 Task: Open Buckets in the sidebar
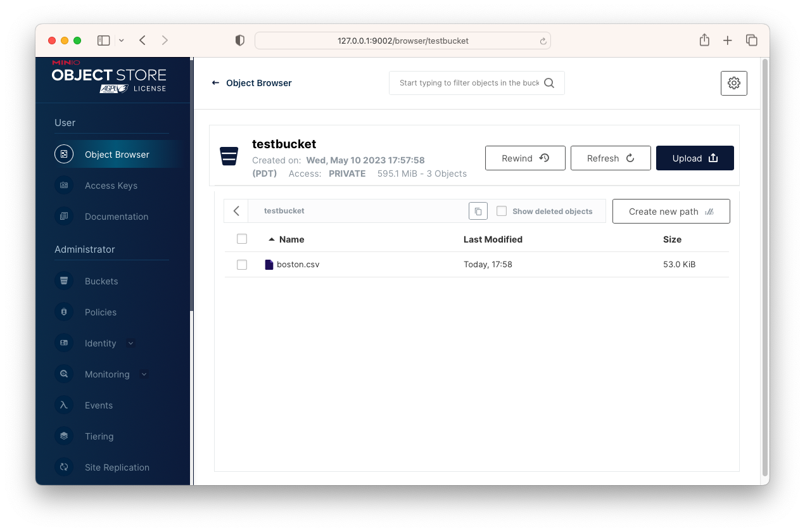click(x=101, y=281)
